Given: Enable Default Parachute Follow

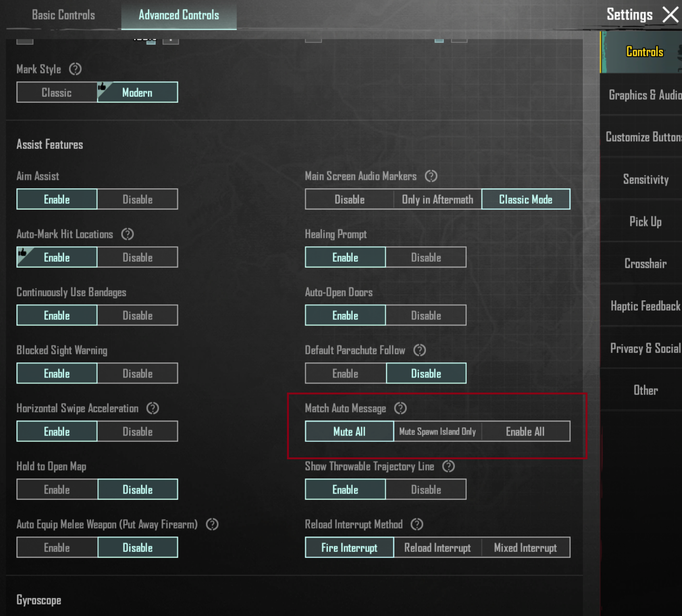Looking at the screenshot, I should click(345, 373).
